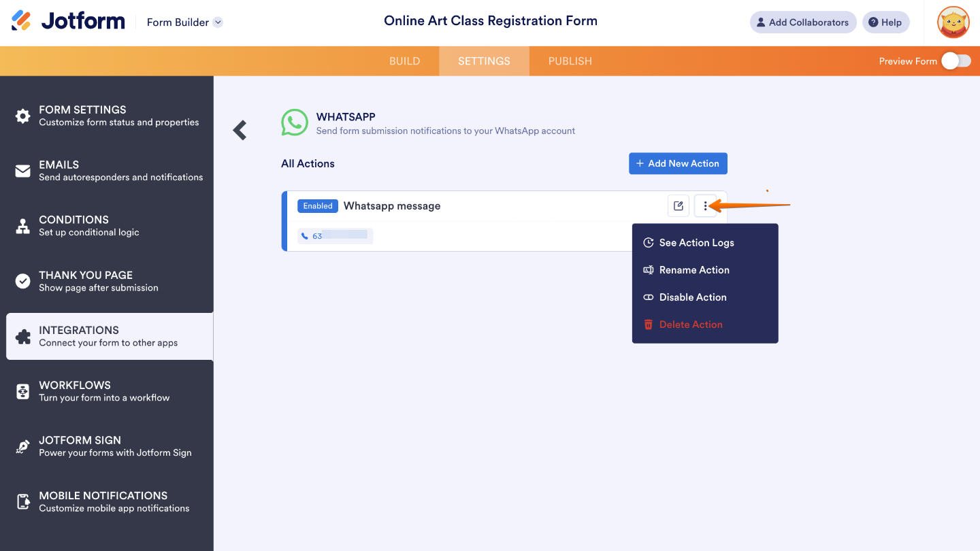Viewport: 980px width, 551px height.
Task: Click the Enabled badge on the action
Action: 317,205
